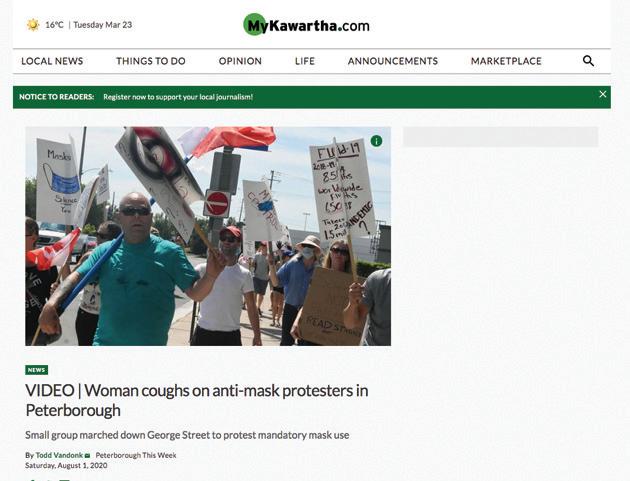
Task: Select the Life nav item
Action: (x=305, y=61)
